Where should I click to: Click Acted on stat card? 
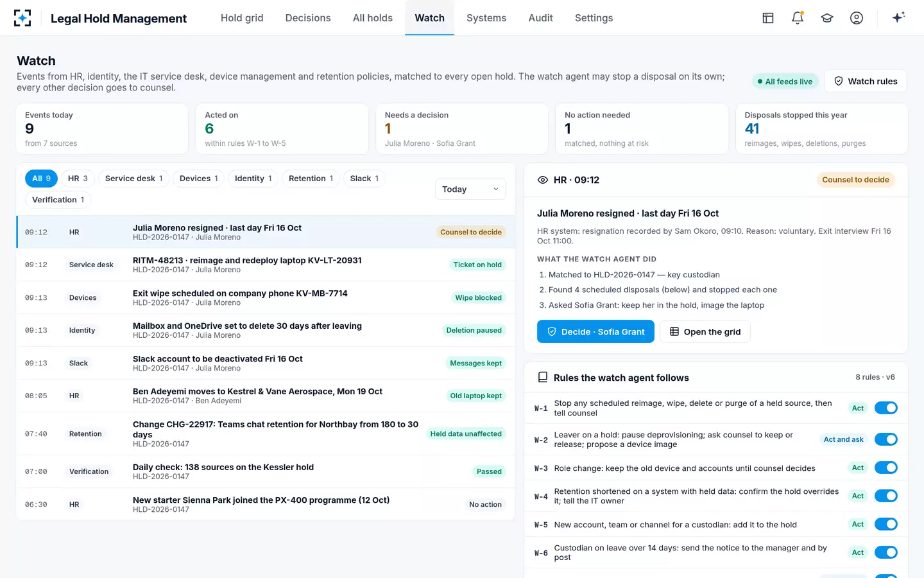click(282, 129)
